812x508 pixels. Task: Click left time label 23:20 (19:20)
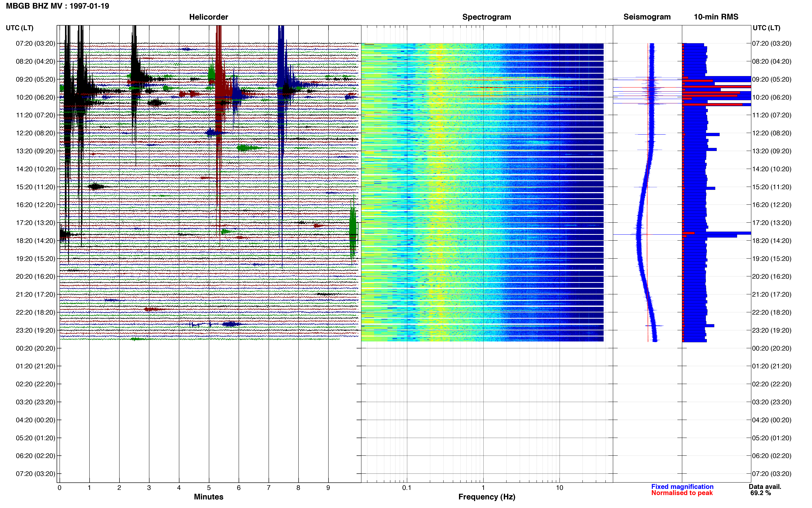coord(36,330)
